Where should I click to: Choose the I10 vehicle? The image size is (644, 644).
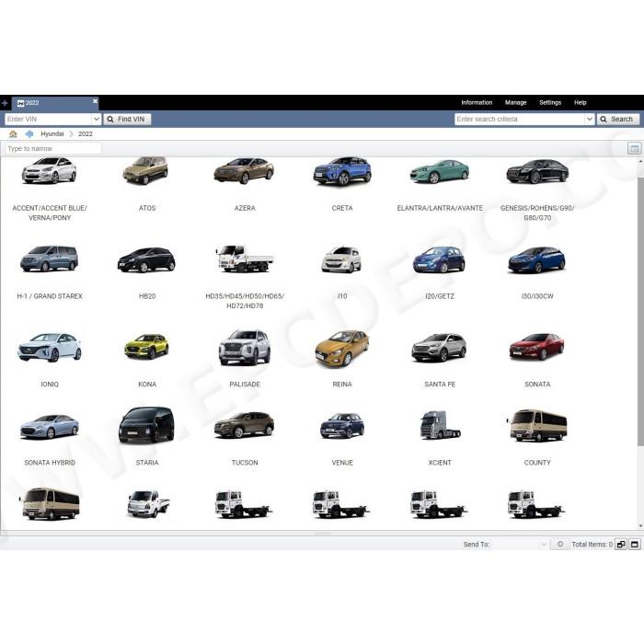pos(341,272)
